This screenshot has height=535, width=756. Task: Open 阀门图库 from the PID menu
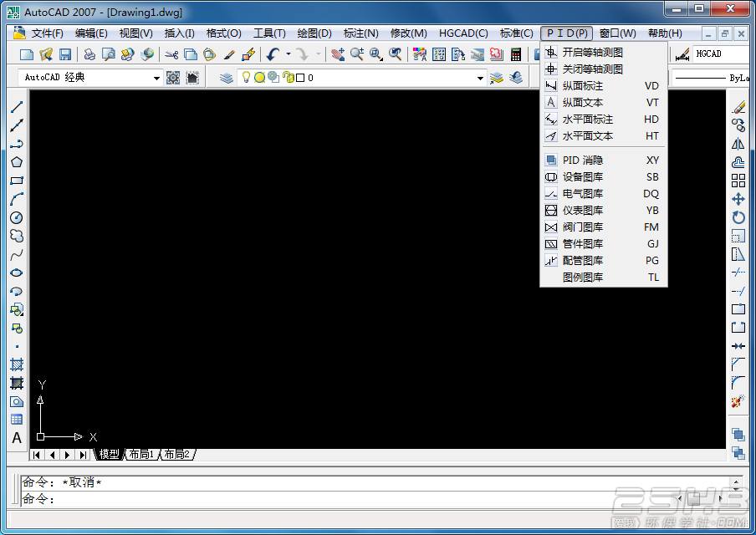pos(604,227)
